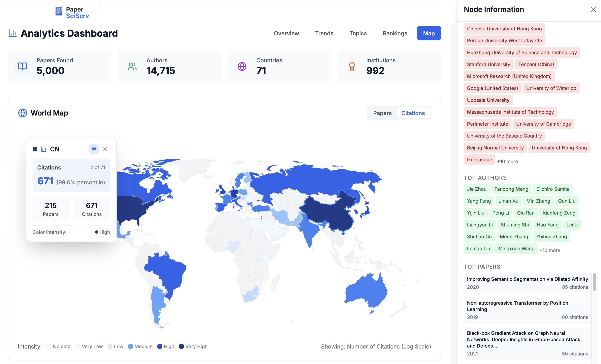Screen dimensions: 601x364
Task: Select author tag Jie Zhou
Action: coord(477,189)
